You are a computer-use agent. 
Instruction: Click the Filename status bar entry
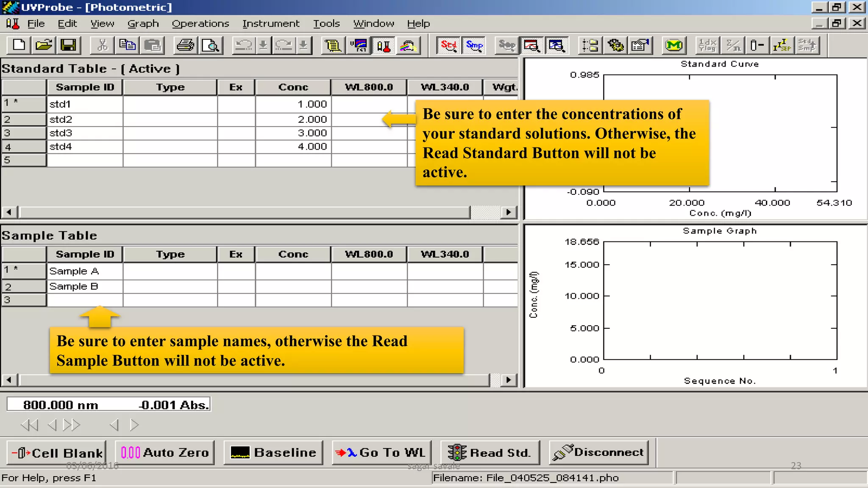click(x=552, y=478)
